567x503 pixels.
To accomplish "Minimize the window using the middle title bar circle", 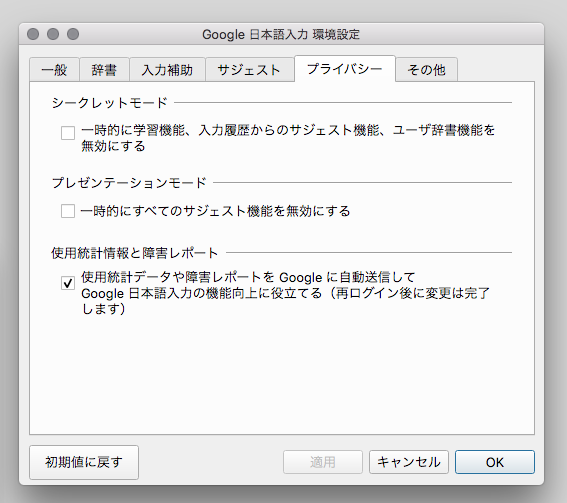I will (x=53, y=34).
